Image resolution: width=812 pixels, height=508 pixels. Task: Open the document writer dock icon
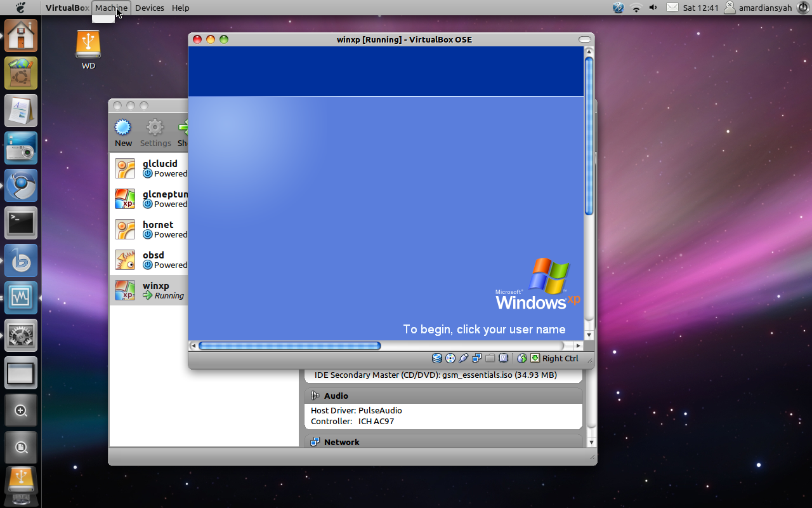point(21,110)
